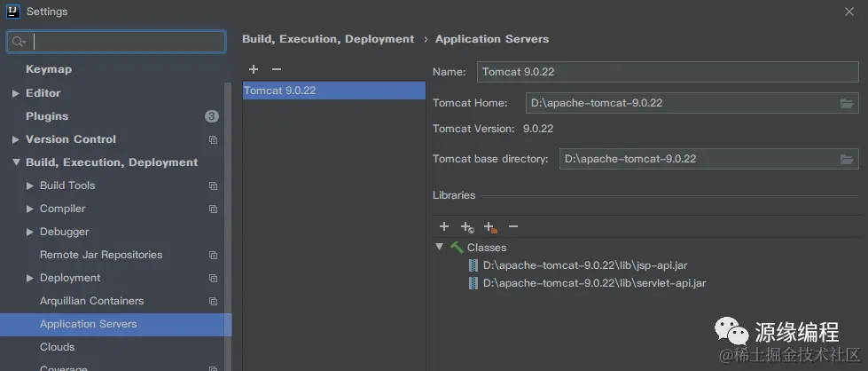The width and height of the screenshot is (868, 371).
Task: Browse for the Tomcat Home folder
Action: tap(848, 103)
